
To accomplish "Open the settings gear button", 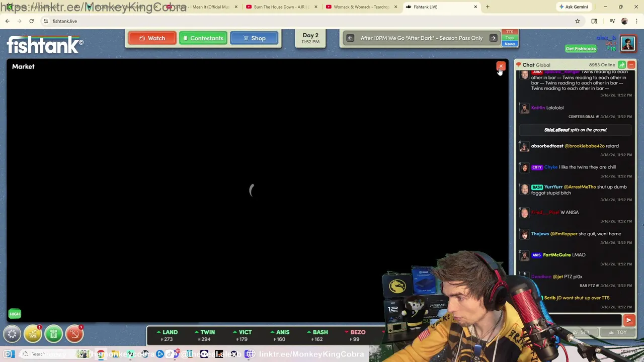I will pos(12,334).
